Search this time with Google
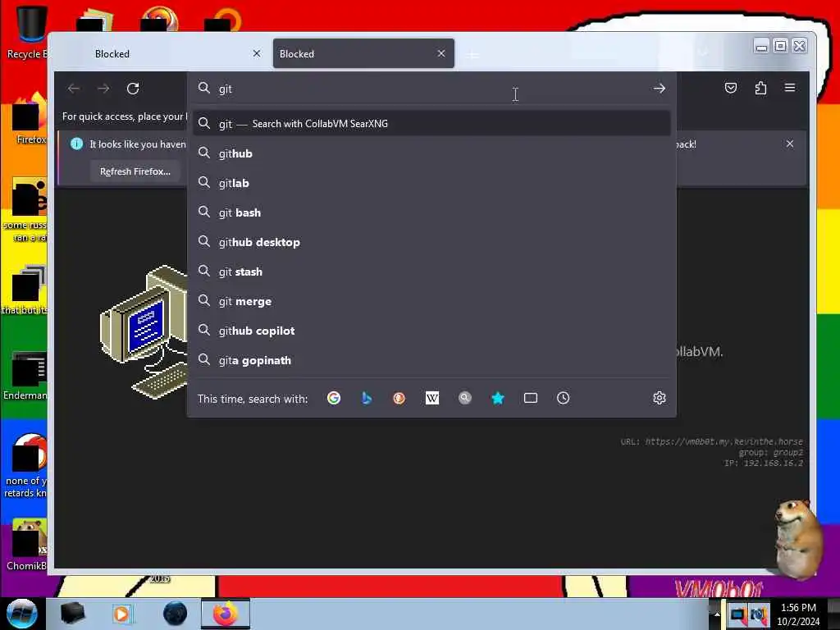 pyautogui.click(x=334, y=398)
